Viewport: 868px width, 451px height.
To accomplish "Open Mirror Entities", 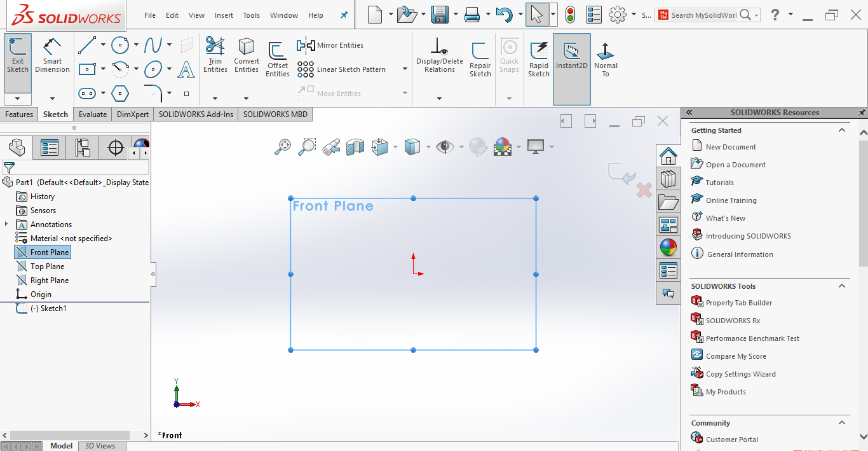I will pos(330,45).
